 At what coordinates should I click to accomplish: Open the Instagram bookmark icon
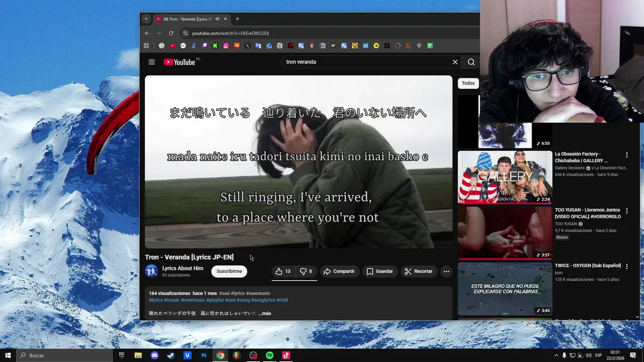[226, 46]
